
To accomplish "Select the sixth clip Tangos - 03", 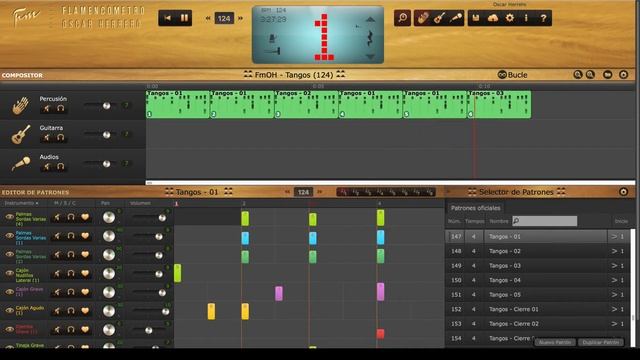I will (x=499, y=104).
